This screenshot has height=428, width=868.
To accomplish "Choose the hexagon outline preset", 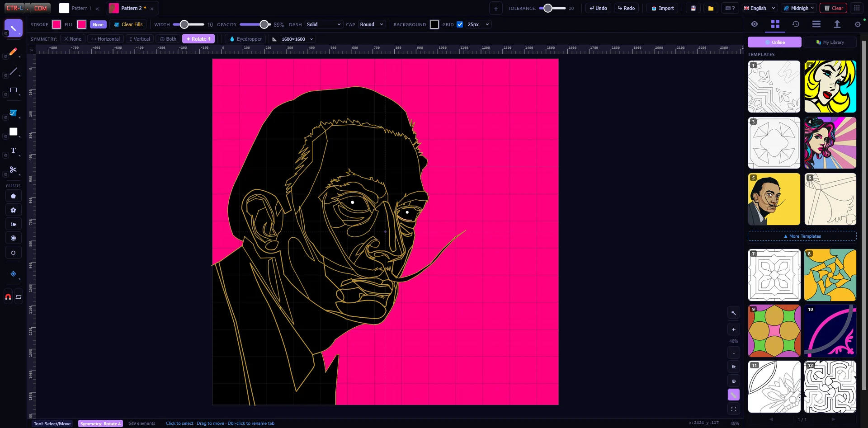I will tap(13, 253).
